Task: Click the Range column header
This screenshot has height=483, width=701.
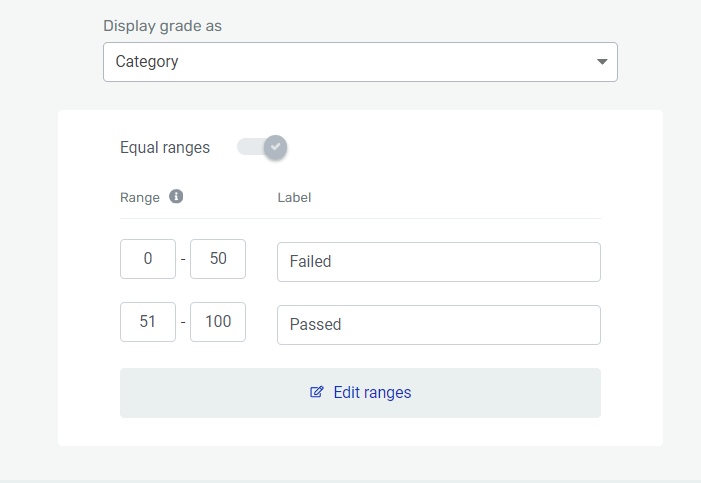Action: click(140, 197)
